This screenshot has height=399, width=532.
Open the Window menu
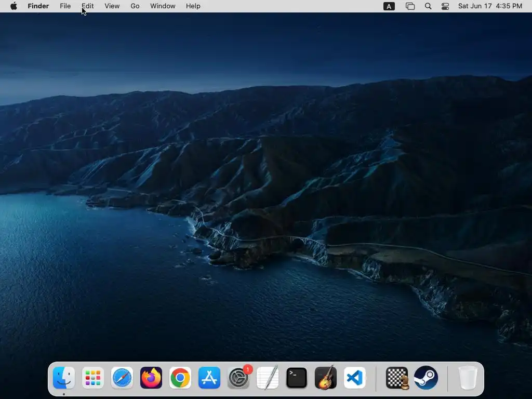pos(163,6)
